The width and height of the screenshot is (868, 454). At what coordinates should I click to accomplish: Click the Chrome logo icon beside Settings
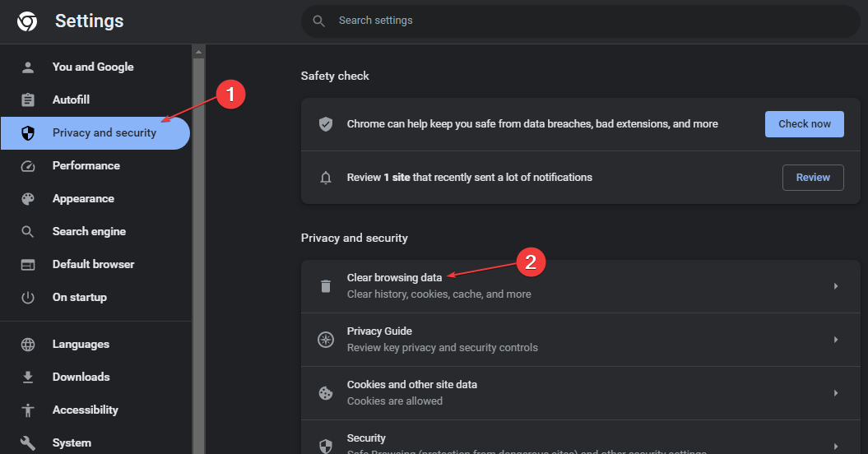27,21
